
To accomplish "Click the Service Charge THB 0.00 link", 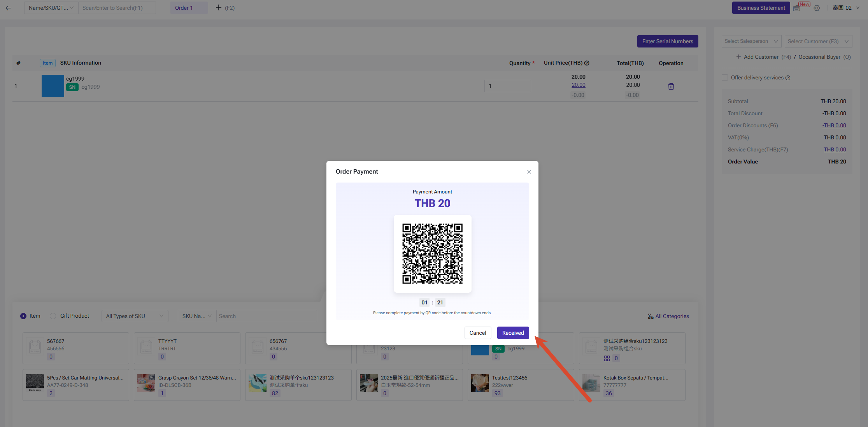I will click(x=835, y=149).
